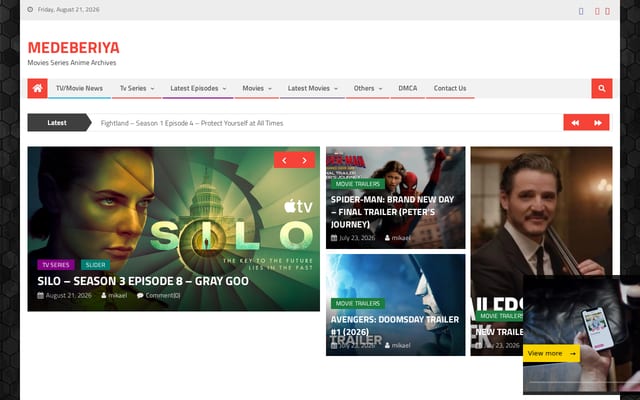Open the search magnifier icon

pyautogui.click(x=602, y=88)
